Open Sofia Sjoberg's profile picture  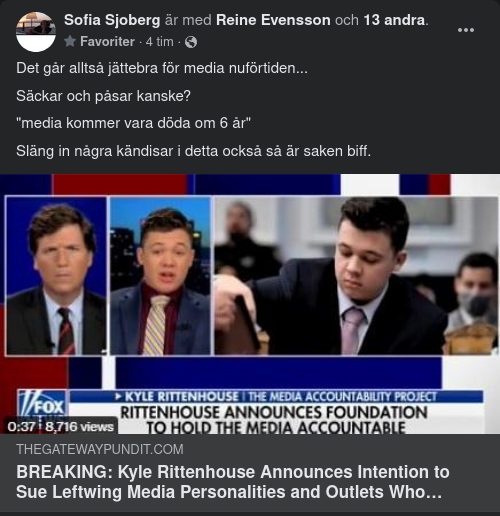click(36, 32)
